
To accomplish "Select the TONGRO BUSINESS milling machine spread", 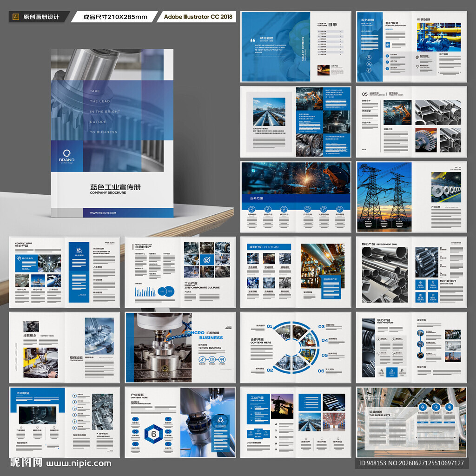I will pos(180,347).
